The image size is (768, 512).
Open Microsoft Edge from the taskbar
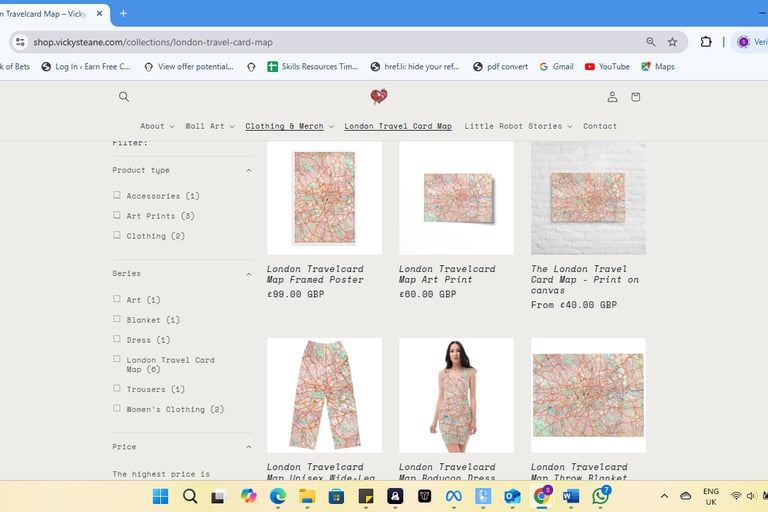coord(278,496)
